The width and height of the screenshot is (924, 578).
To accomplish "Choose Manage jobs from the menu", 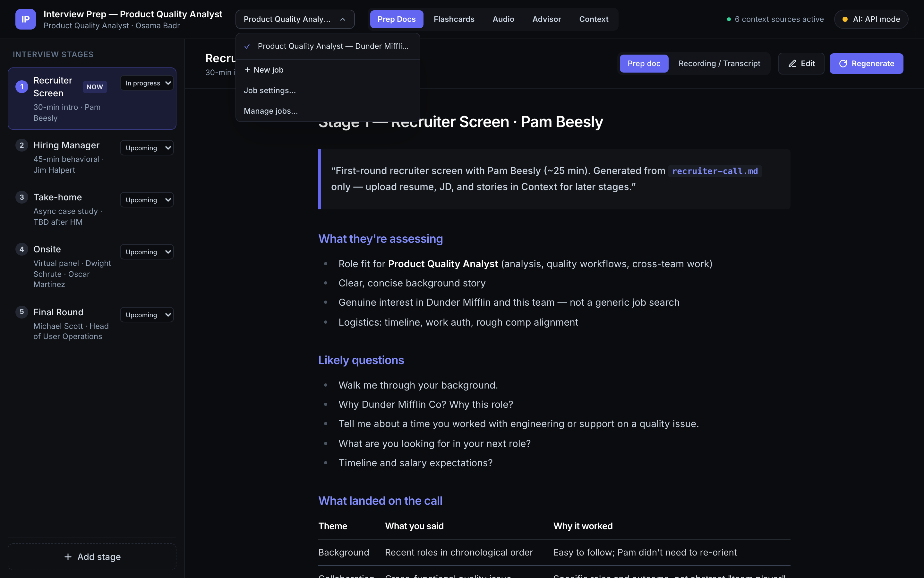I will tap(328, 111).
